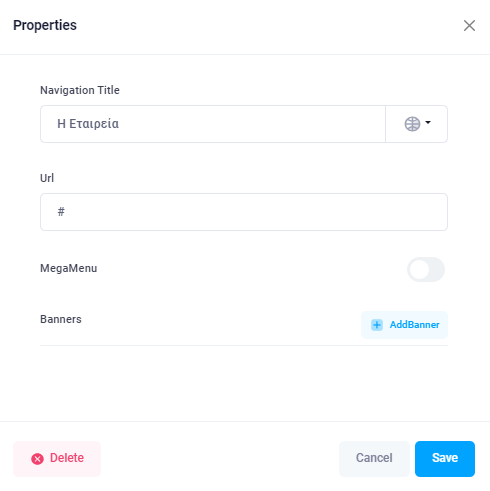490x491 pixels.
Task: Click the globe language icon
Action: point(412,124)
